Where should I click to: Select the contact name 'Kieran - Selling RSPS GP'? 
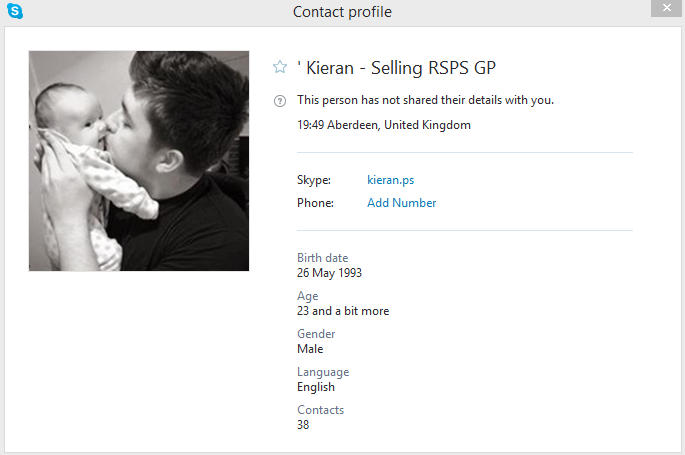tap(397, 67)
